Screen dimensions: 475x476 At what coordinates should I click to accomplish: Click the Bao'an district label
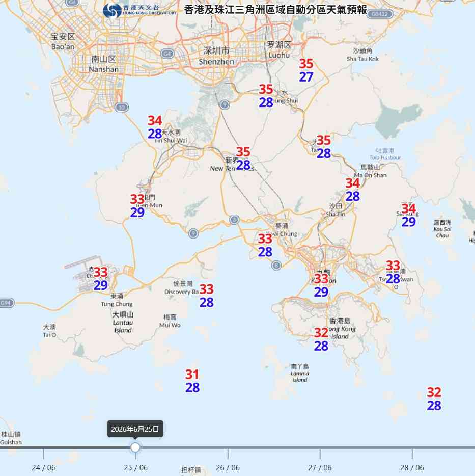coord(63,42)
